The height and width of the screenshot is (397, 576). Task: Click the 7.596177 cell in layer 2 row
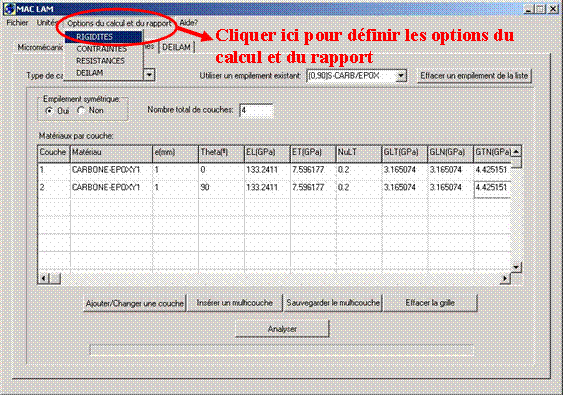313,188
